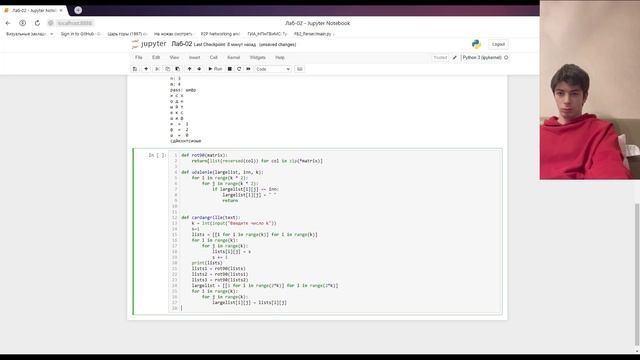Open the View menu
640x360 pixels.
coord(174,58)
